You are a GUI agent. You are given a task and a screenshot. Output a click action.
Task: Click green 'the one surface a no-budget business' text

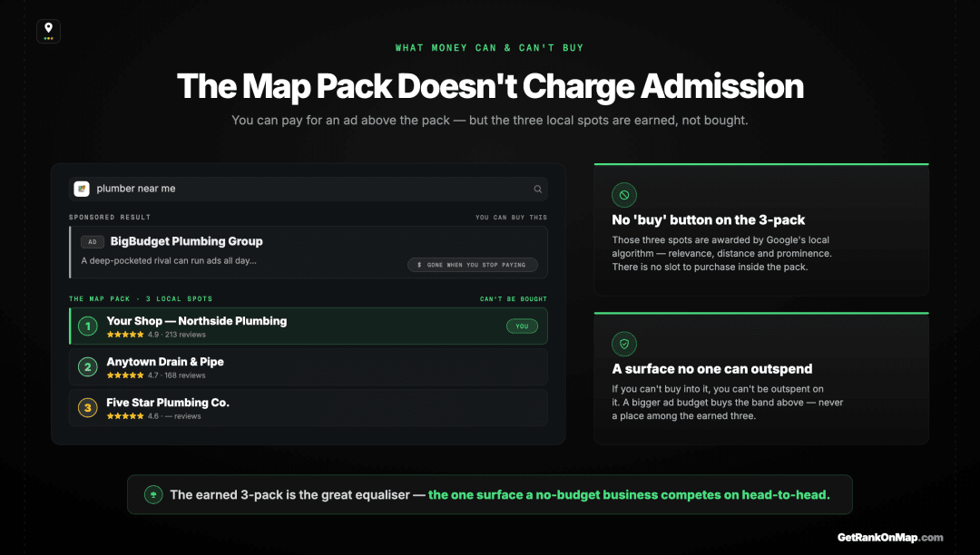[x=629, y=494]
